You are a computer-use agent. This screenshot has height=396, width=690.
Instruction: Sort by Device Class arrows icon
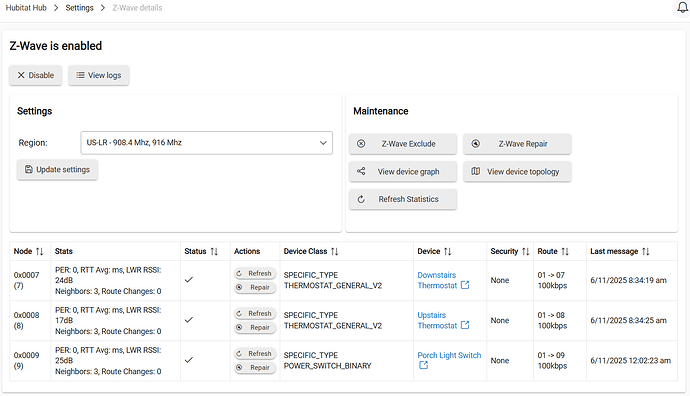(x=334, y=251)
